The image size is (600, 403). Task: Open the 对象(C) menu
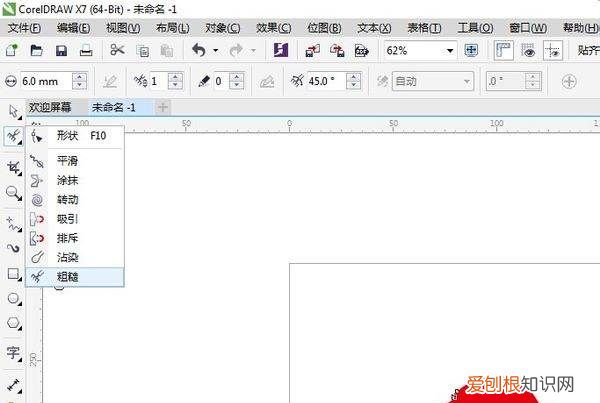(x=223, y=28)
